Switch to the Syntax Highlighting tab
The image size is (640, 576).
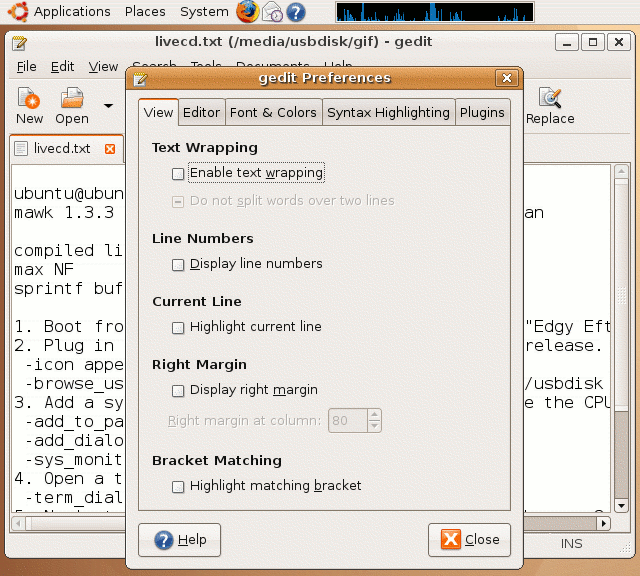tap(388, 112)
